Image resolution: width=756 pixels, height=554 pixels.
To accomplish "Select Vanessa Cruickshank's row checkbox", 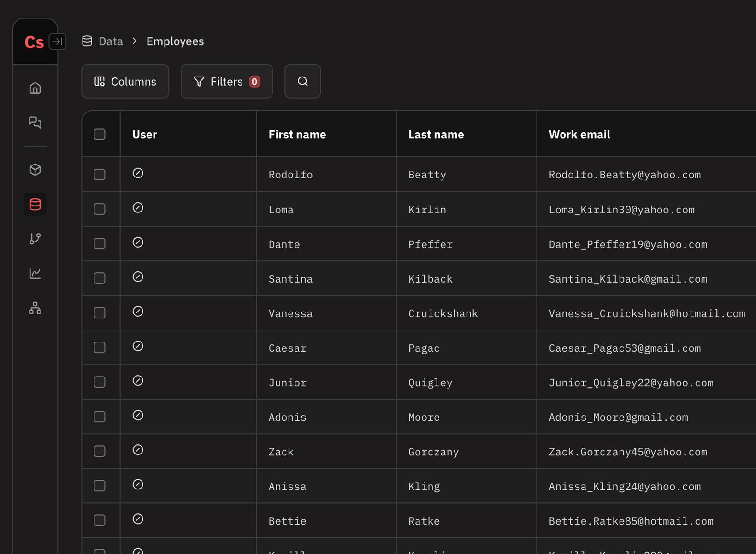I will point(100,313).
